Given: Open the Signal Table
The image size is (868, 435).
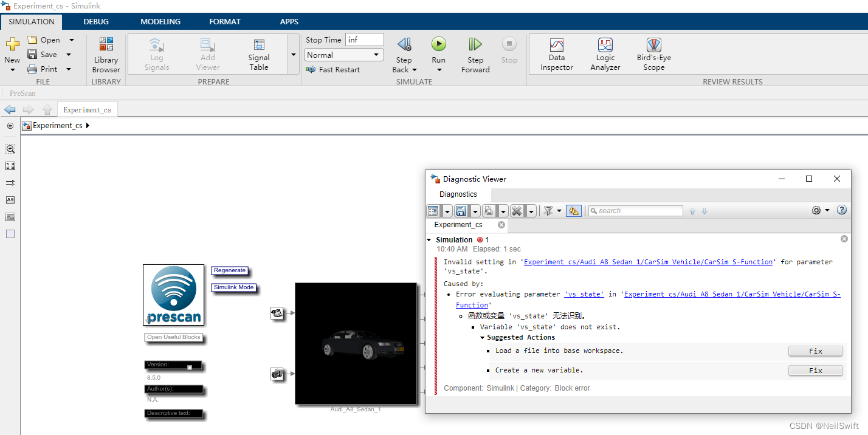Looking at the screenshot, I should (259, 55).
